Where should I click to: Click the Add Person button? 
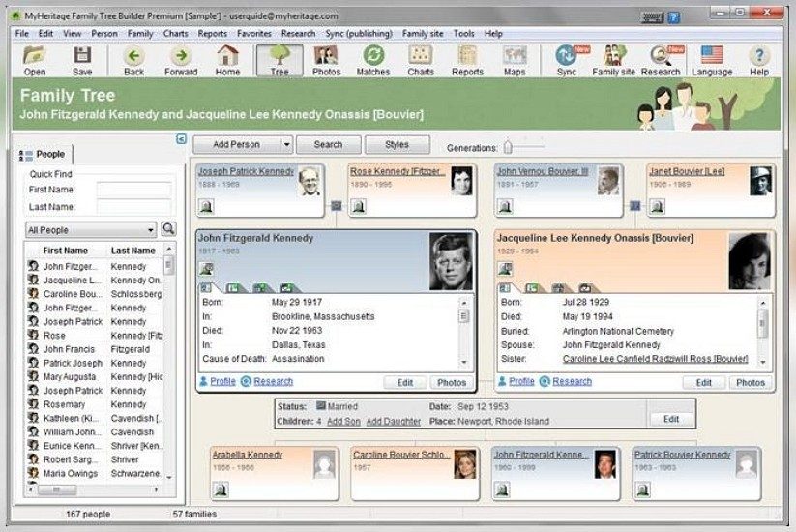pos(237,145)
